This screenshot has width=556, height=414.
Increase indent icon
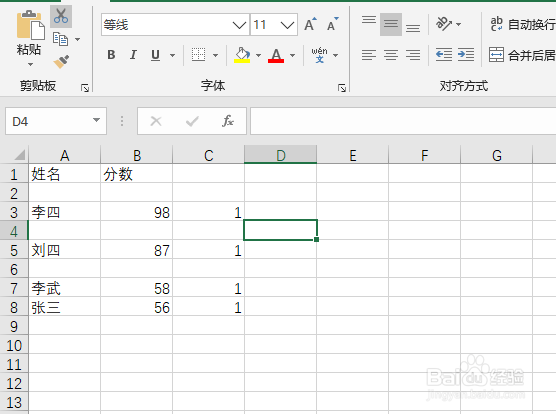click(x=466, y=55)
